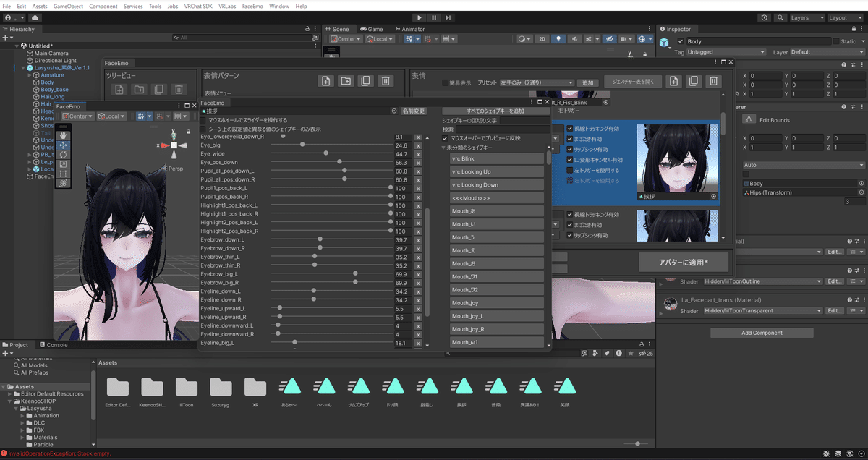
Task: Click the trash icon in ツリービュー panel
Action: tap(178, 89)
